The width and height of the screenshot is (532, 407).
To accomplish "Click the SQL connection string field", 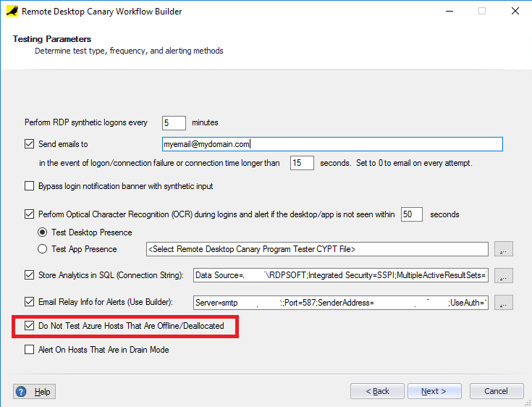I will pyautogui.click(x=341, y=275).
